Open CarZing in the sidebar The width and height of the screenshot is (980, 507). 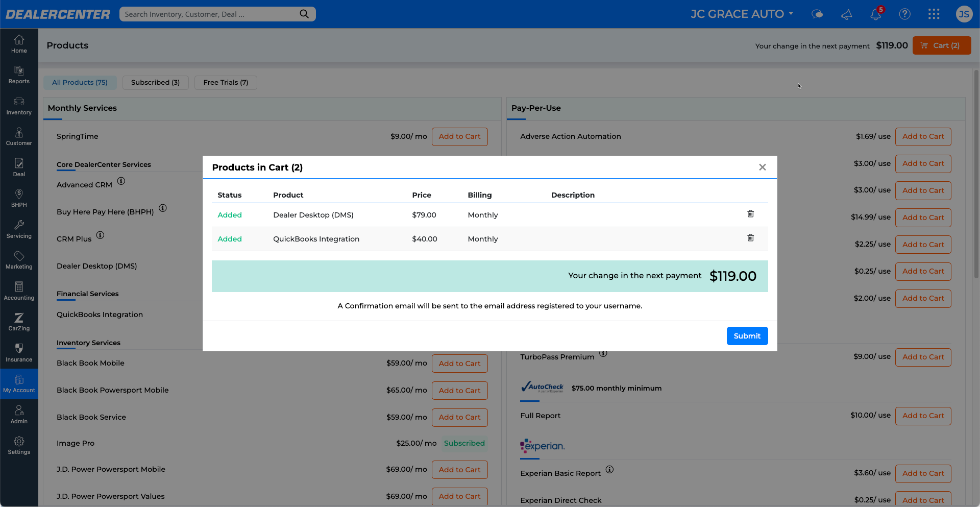coord(19,322)
